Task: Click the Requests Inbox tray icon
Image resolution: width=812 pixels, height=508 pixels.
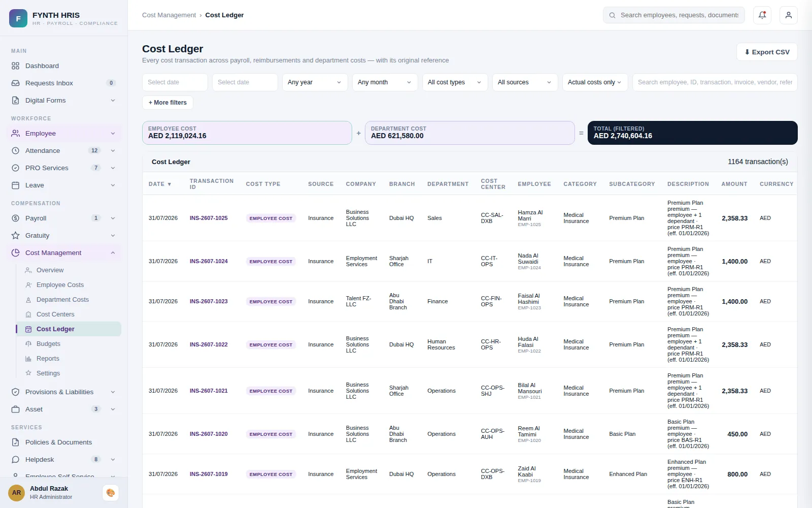Action: pyautogui.click(x=16, y=83)
